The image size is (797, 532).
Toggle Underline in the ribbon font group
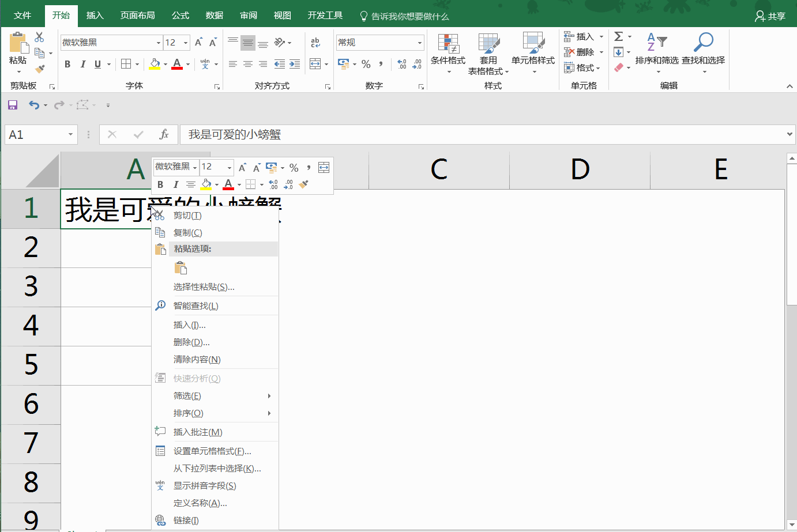coord(97,64)
